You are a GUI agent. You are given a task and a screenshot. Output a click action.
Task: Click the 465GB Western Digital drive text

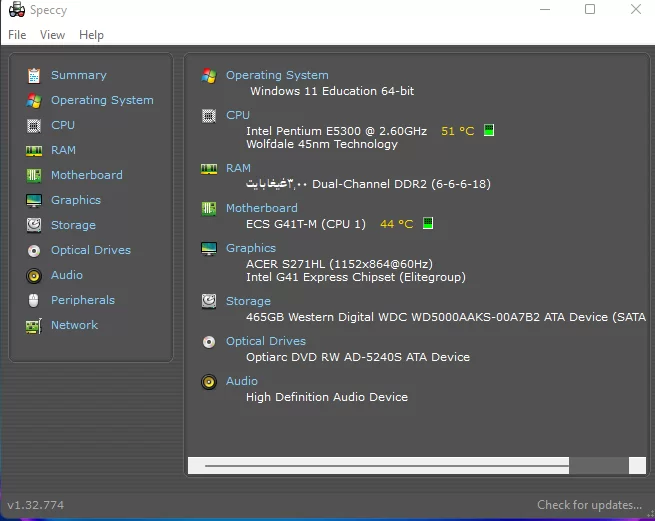pyautogui.click(x=446, y=317)
